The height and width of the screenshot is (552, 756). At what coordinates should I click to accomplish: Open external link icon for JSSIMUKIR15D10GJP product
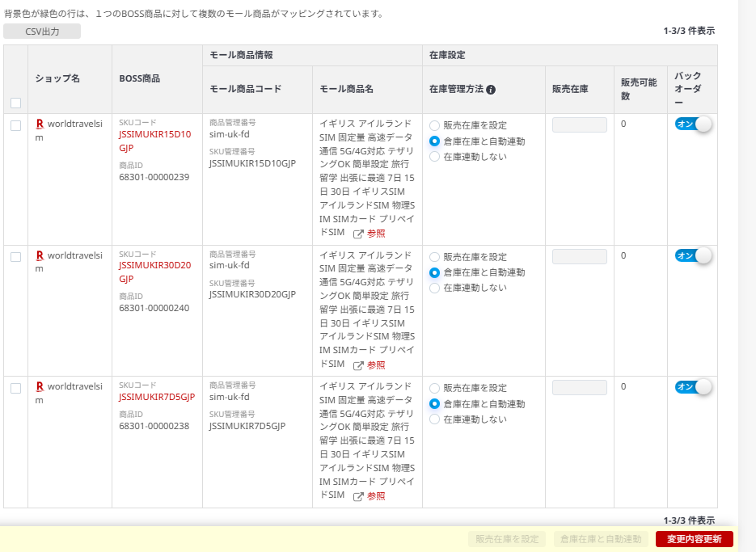358,234
